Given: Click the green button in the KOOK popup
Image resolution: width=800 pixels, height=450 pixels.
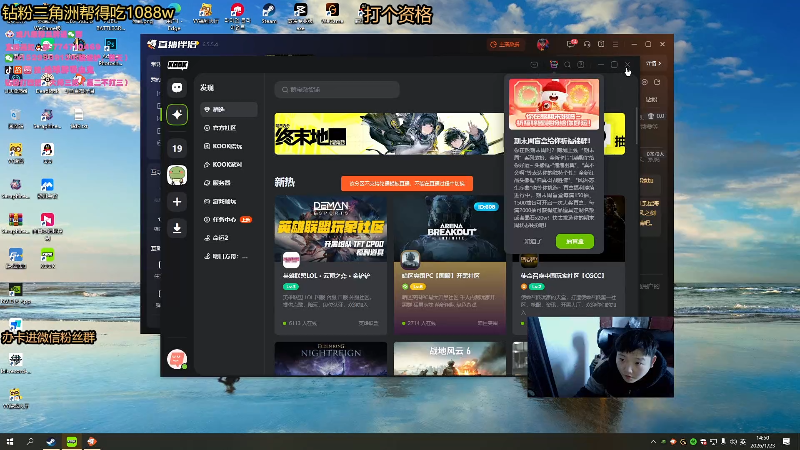Looking at the screenshot, I should coord(574,241).
